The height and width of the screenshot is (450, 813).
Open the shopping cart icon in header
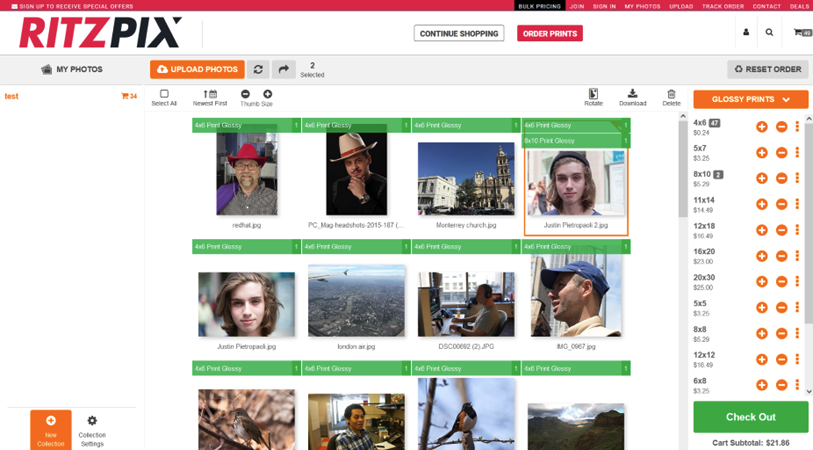click(800, 33)
